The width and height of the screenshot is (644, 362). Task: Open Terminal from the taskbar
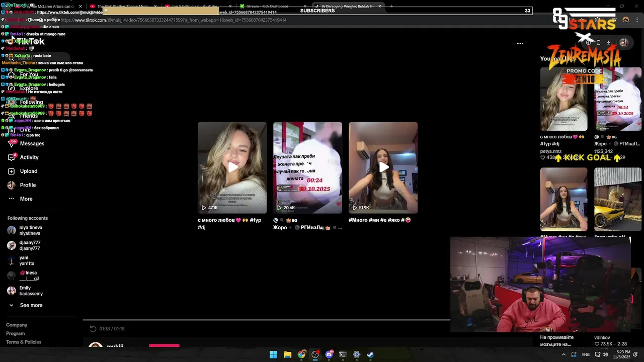(x=343, y=354)
